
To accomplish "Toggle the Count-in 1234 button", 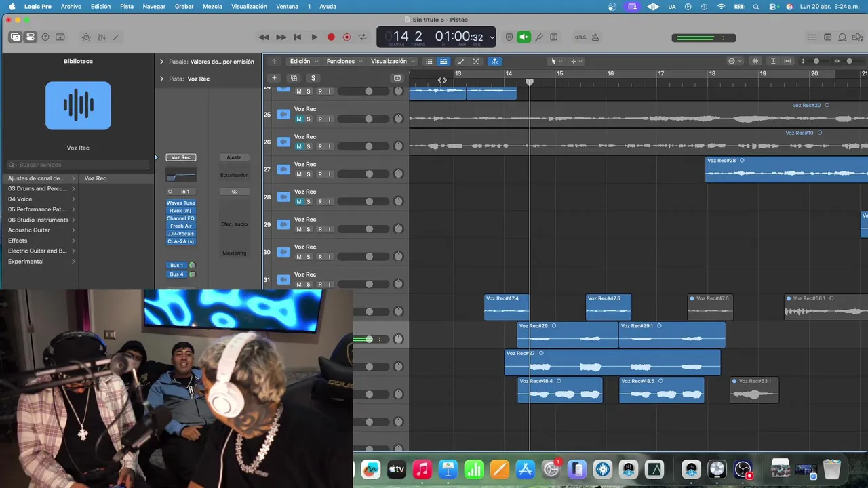I will coord(580,37).
